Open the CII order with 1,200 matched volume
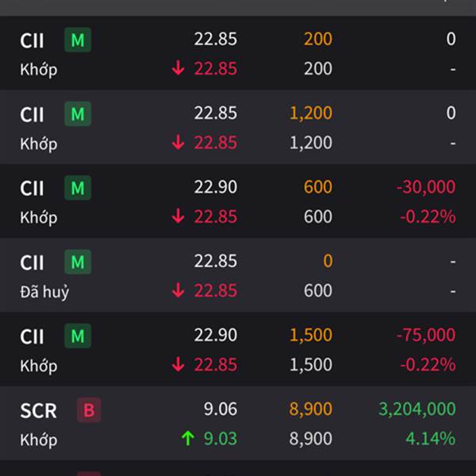This screenshot has height=476, width=476. (x=238, y=127)
